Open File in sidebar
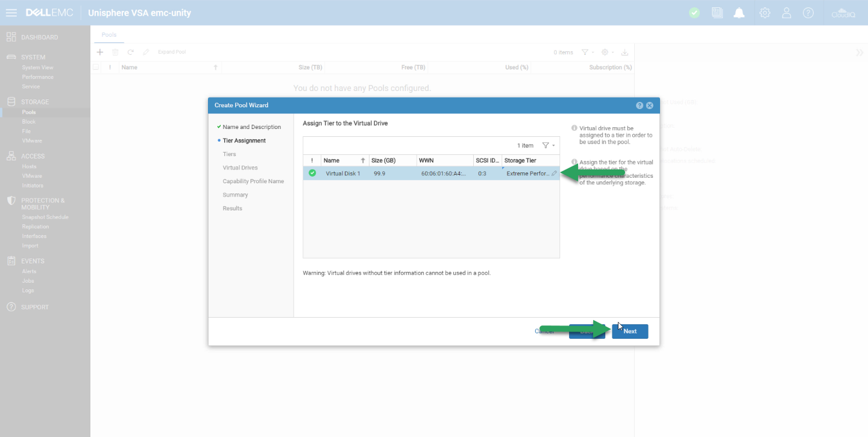This screenshot has height=437, width=868. point(27,131)
